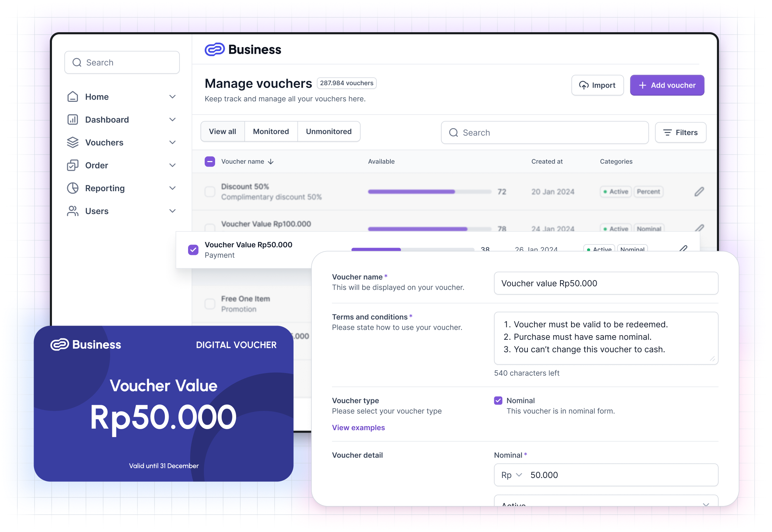772x532 pixels.
Task: Click the sort arrow beside Voucher name
Action: 271,162
